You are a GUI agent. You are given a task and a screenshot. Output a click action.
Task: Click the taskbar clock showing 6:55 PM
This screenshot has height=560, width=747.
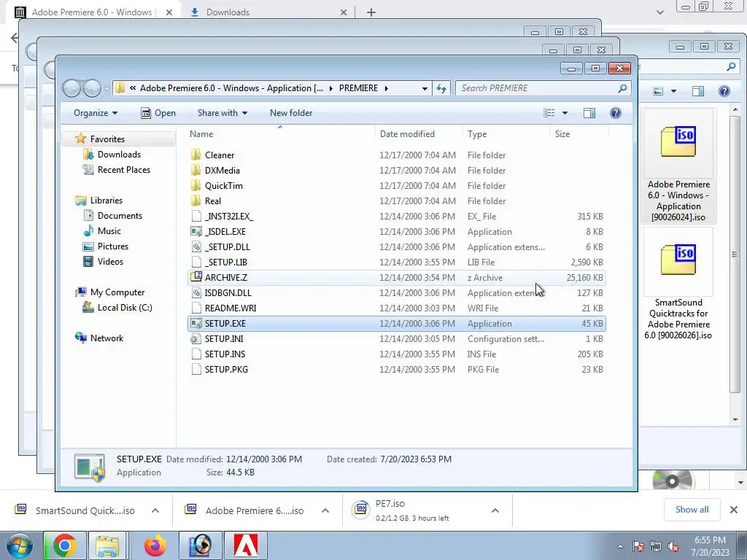point(710,546)
